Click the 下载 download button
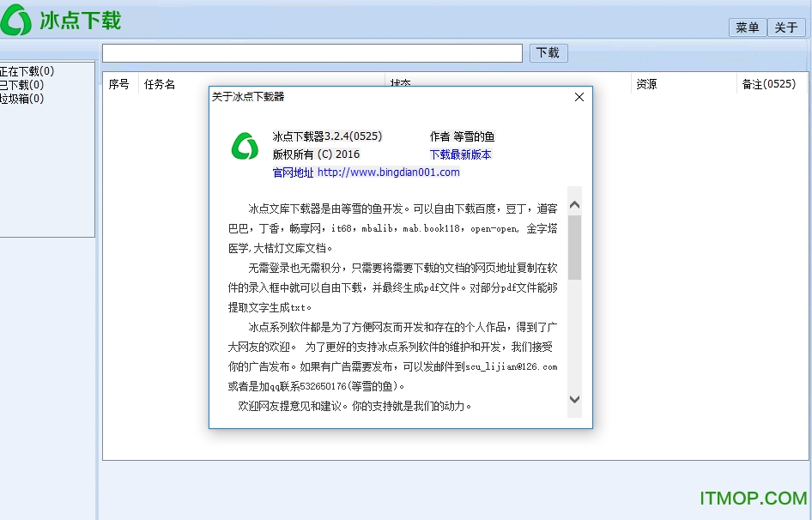Image resolution: width=812 pixels, height=520 pixels. pos(548,52)
